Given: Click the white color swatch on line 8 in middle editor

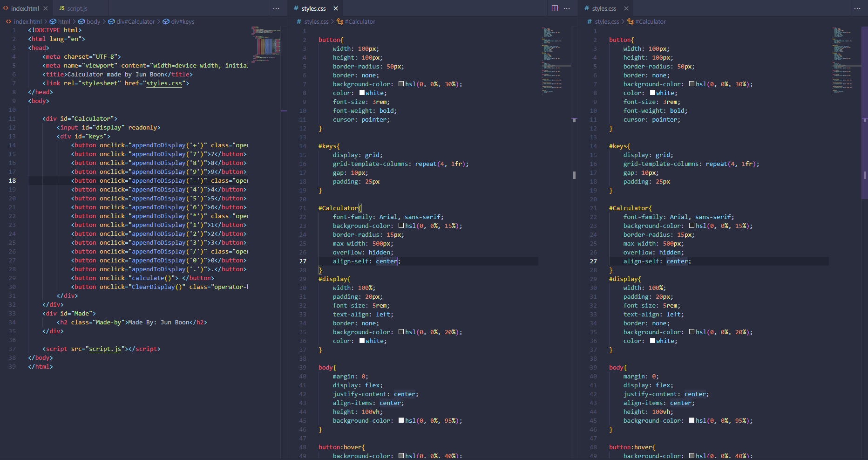Looking at the screenshot, I should click(362, 93).
